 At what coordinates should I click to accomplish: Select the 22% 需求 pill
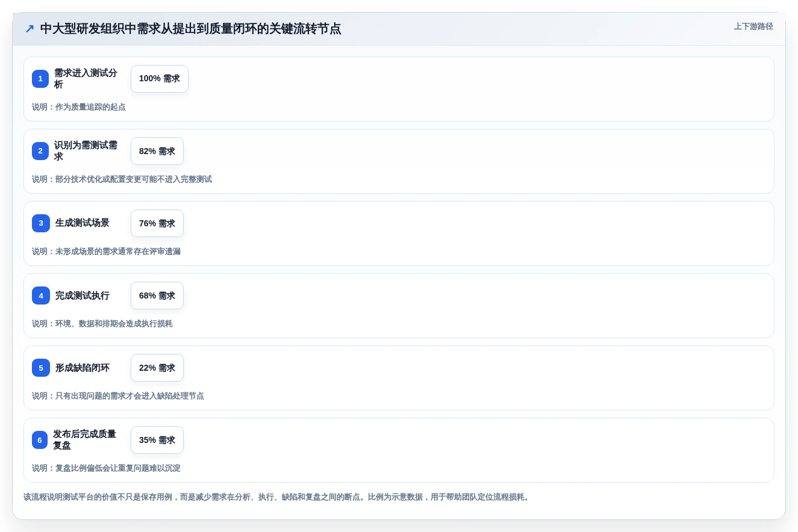(157, 368)
